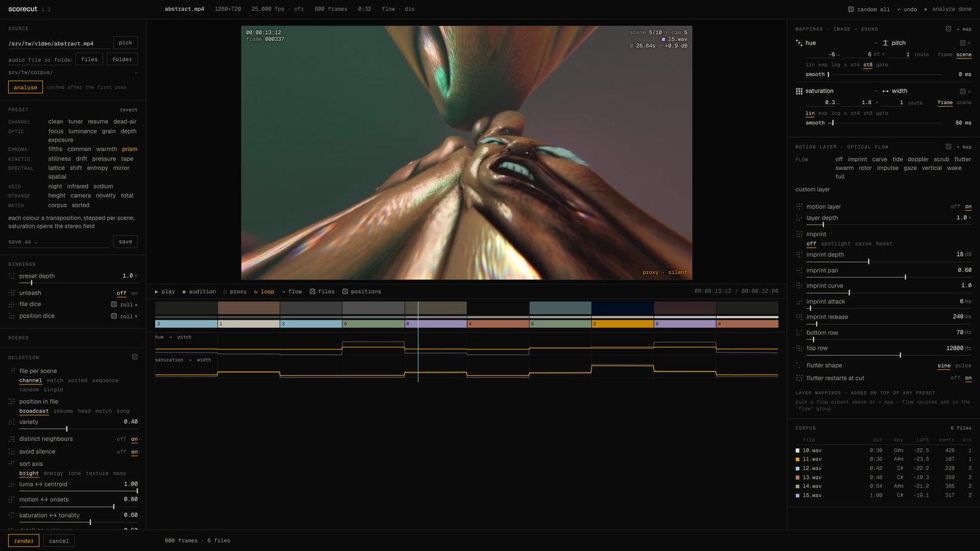Switch avoid silence off
Viewport: 980px width, 551px height.
[x=121, y=452]
